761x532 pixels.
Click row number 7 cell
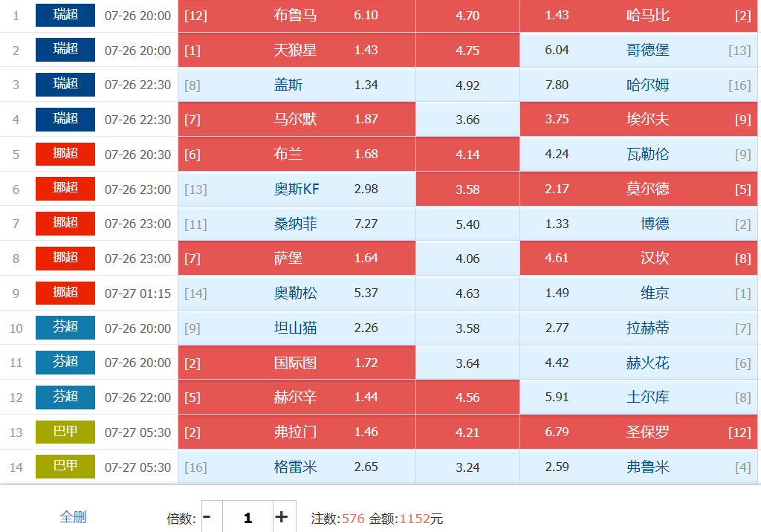click(x=16, y=224)
